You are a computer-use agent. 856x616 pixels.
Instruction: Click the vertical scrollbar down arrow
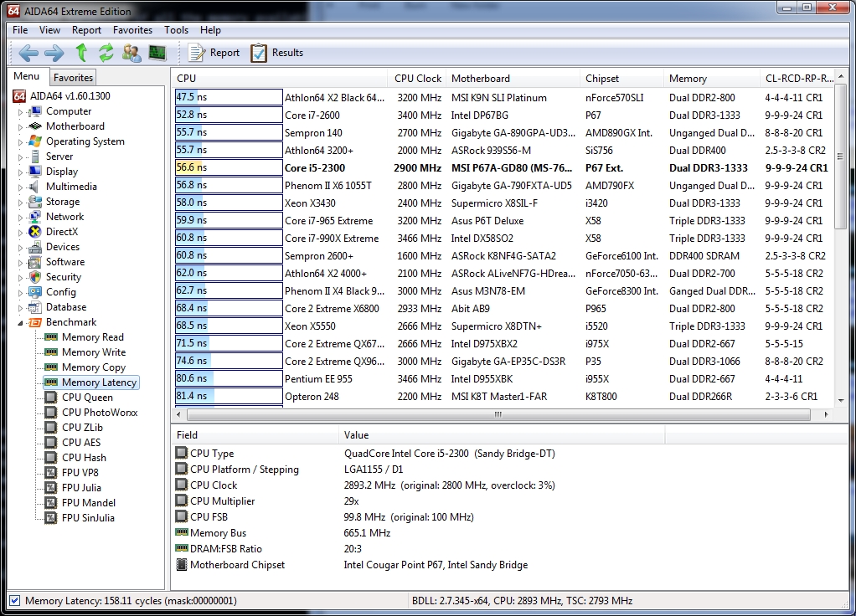click(x=841, y=400)
